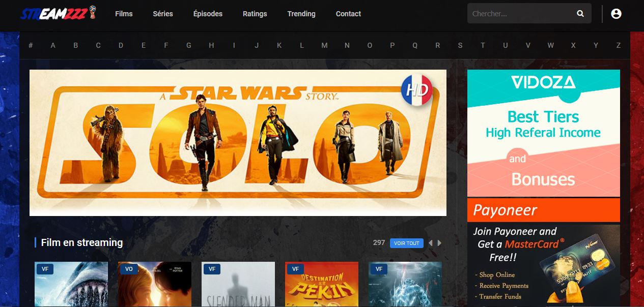Filter titles by letter P
This screenshot has height=307, width=644.
coord(393,45)
